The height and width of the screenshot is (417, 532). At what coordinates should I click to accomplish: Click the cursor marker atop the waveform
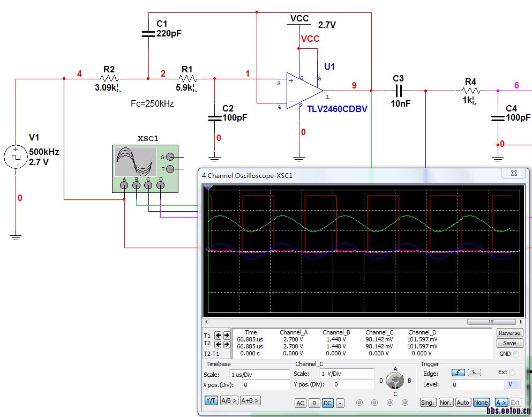coord(208,187)
